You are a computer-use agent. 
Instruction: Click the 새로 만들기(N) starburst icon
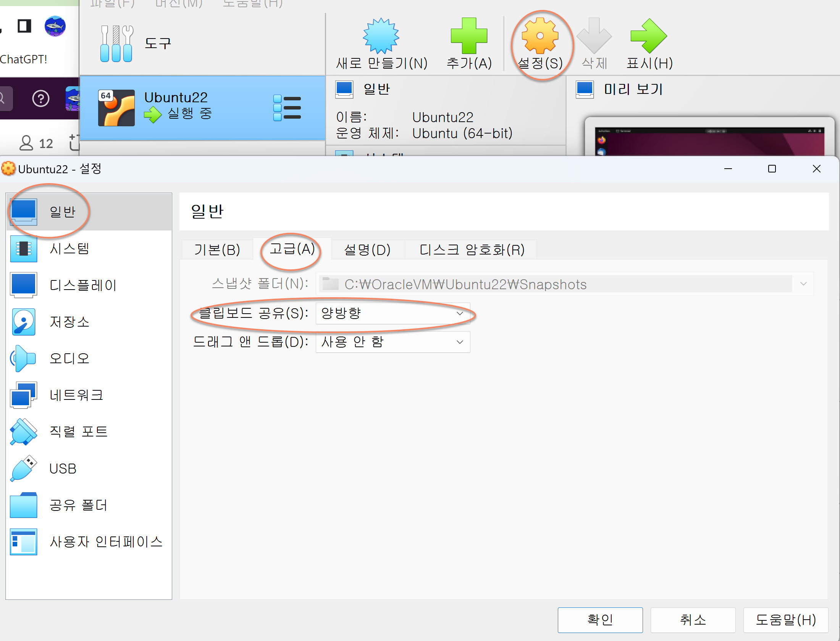tap(381, 36)
